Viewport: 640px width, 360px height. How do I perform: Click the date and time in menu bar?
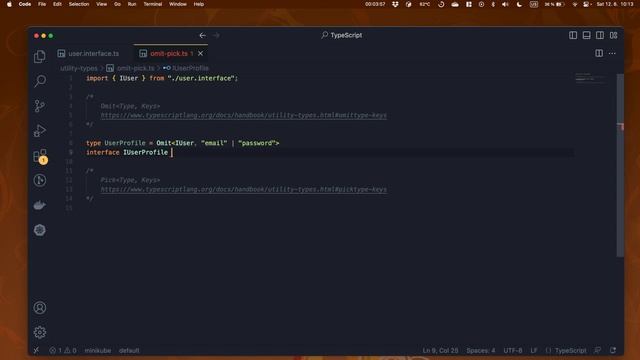tap(615, 4)
